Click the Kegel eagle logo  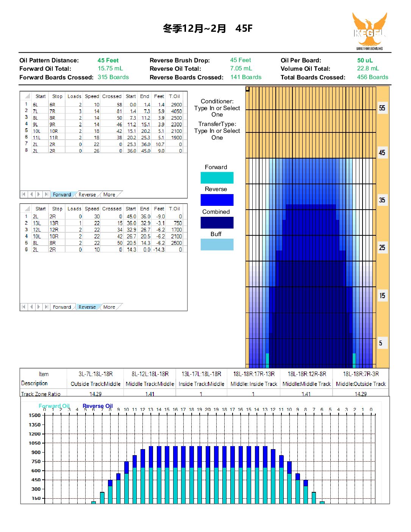[369, 31]
